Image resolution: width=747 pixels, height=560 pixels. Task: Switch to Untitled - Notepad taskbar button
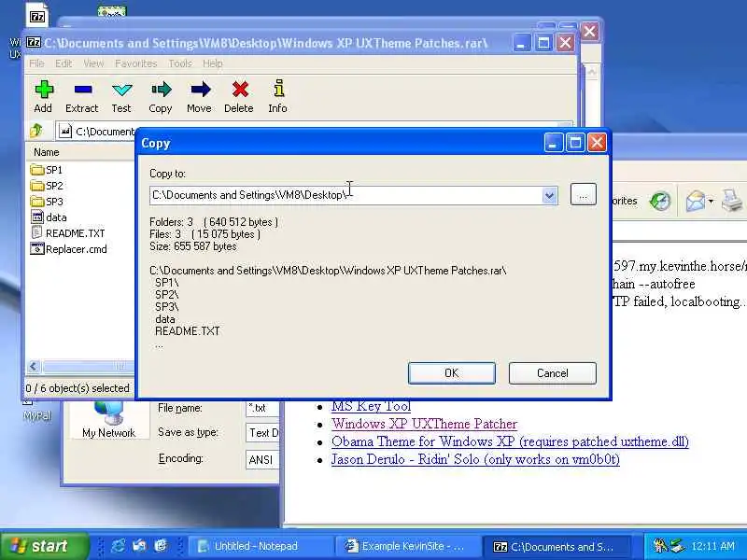click(260, 546)
